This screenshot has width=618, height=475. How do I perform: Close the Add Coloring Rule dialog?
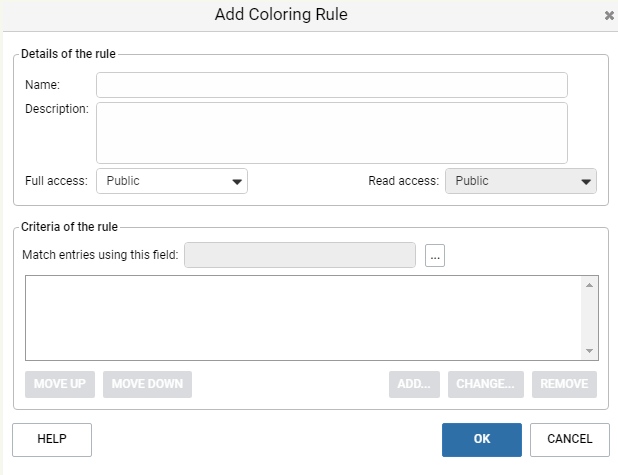click(x=609, y=15)
